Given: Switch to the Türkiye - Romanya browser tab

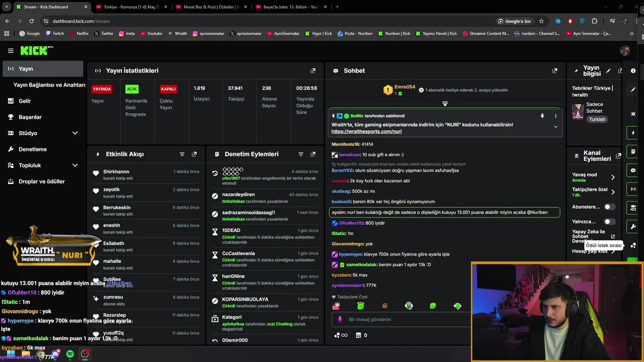Looking at the screenshot, I should pos(131,7).
